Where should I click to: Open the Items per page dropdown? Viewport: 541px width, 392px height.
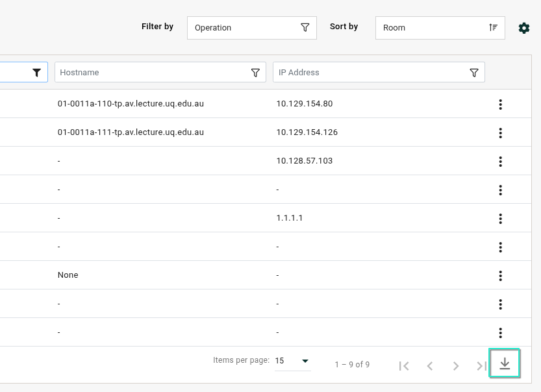pyautogui.click(x=292, y=361)
